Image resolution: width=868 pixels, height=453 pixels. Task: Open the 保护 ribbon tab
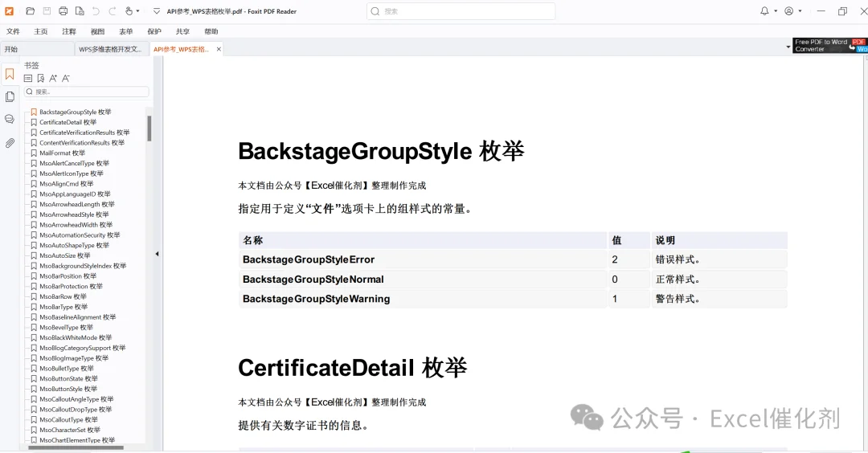coord(154,31)
